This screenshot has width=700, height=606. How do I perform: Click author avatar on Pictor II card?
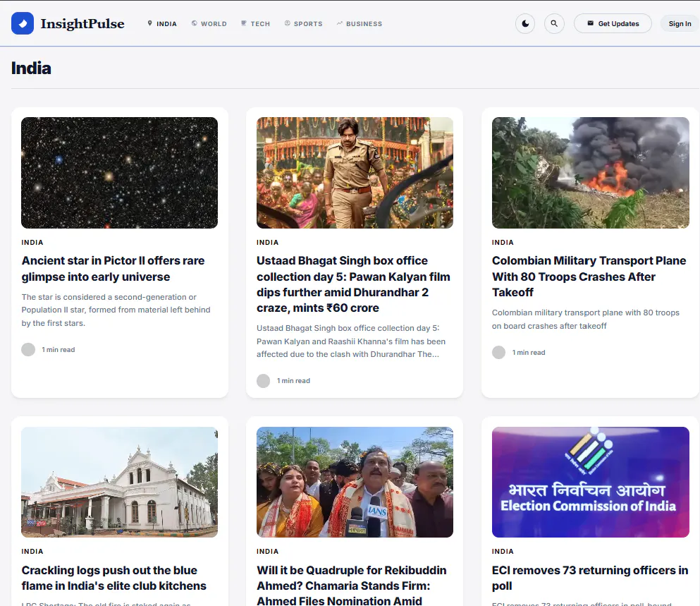click(28, 349)
